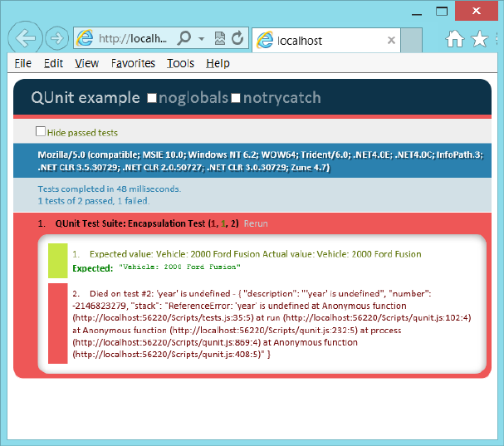Click the Rerun link for Encapsulation Test
This screenshot has height=446, width=504.
click(256, 223)
